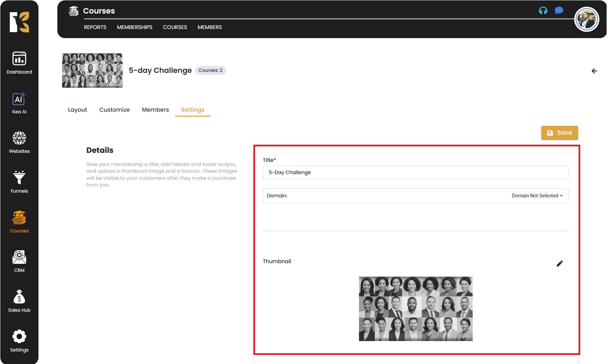Switch to the Layout tab
613x364 pixels.
coord(77,110)
